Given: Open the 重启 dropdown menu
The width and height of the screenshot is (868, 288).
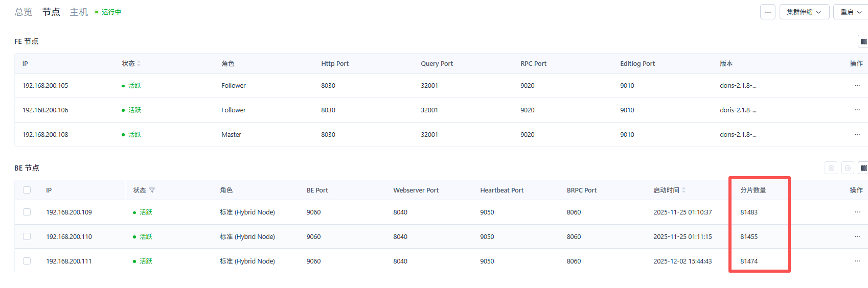Looking at the screenshot, I should coord(851,12).
